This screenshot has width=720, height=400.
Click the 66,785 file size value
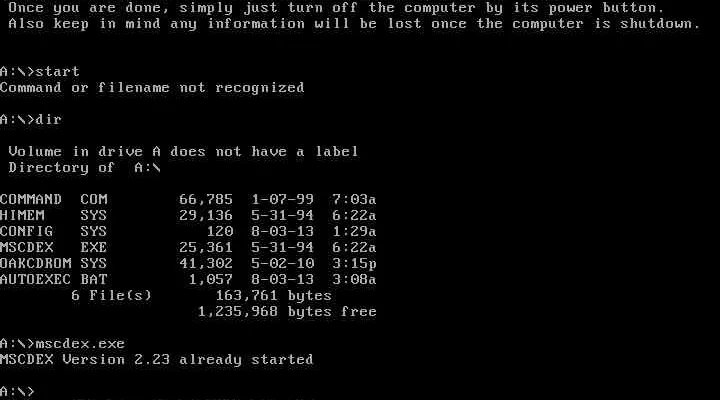click(206, 199)
